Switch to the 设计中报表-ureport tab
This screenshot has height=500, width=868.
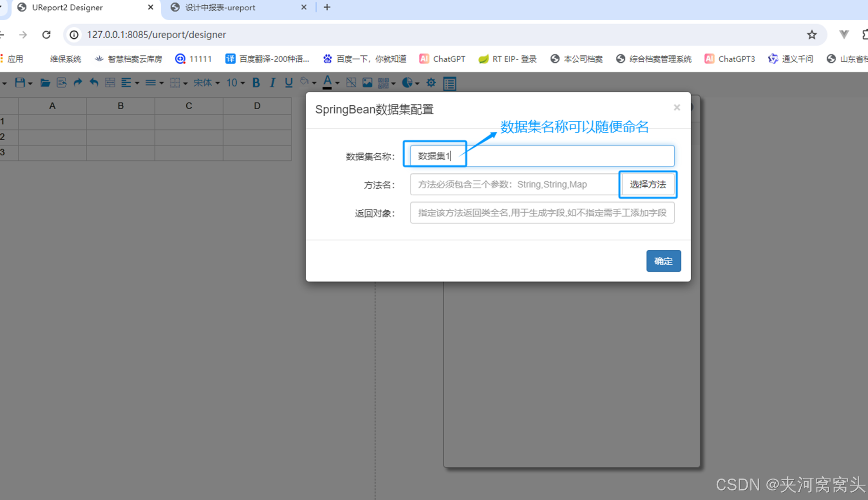tap(220, 7)
